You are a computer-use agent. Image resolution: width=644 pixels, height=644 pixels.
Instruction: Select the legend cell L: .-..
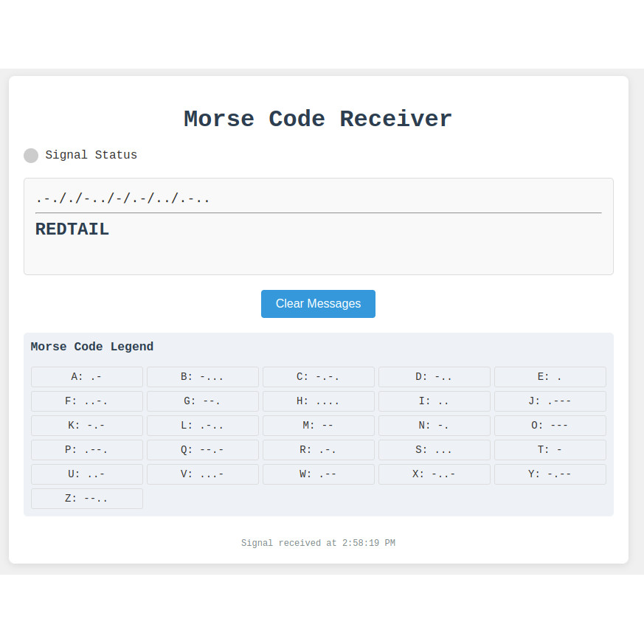tap(203, 425)
